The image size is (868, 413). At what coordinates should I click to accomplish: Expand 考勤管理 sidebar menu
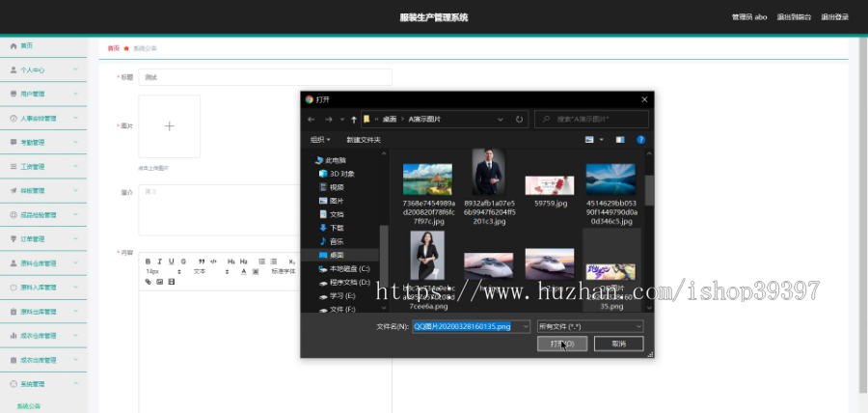click(x=43, y=142)
